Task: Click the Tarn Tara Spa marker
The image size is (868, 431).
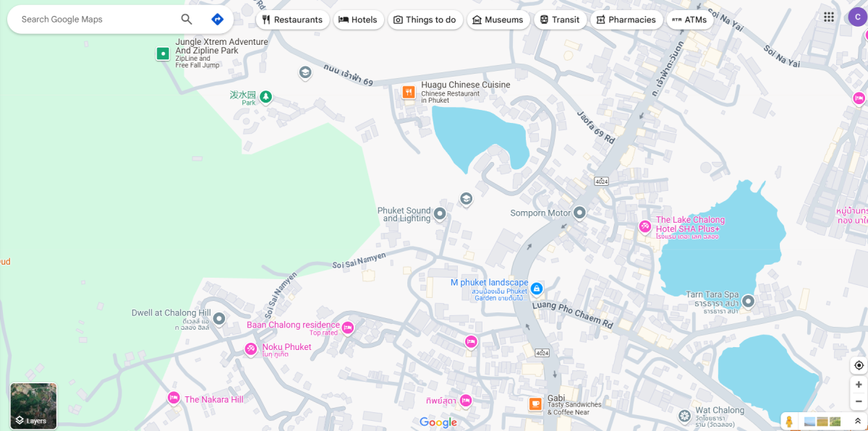Action: [749, 301]
